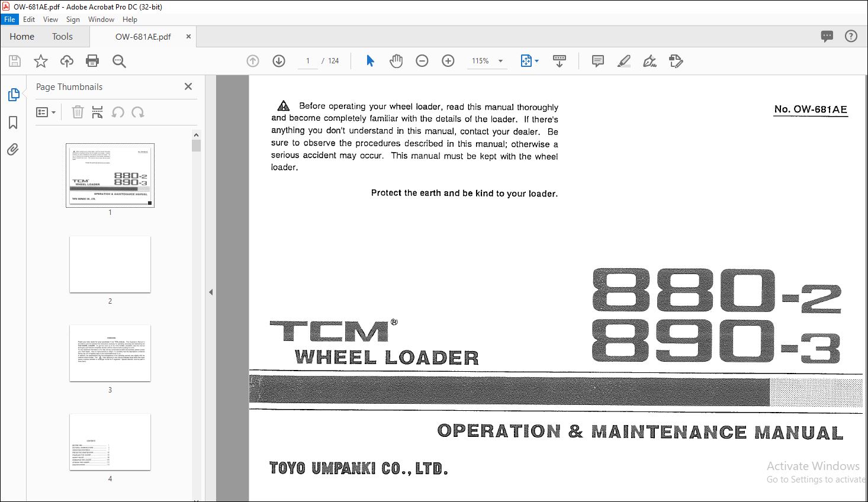Enable scrolling mode icon in the toolbar

point(560,61)
